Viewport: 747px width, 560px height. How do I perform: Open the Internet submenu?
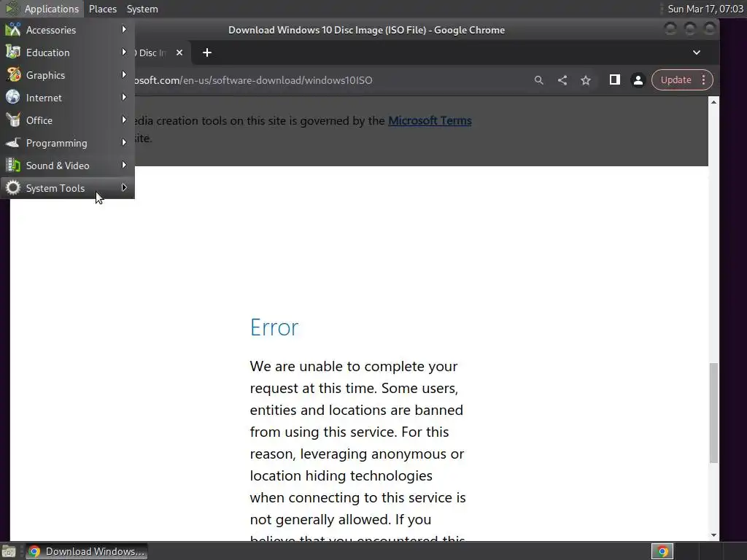pos(67,98)
